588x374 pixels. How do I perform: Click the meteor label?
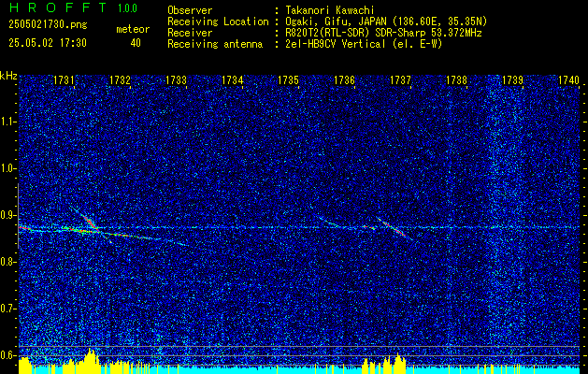click(133, 29)
